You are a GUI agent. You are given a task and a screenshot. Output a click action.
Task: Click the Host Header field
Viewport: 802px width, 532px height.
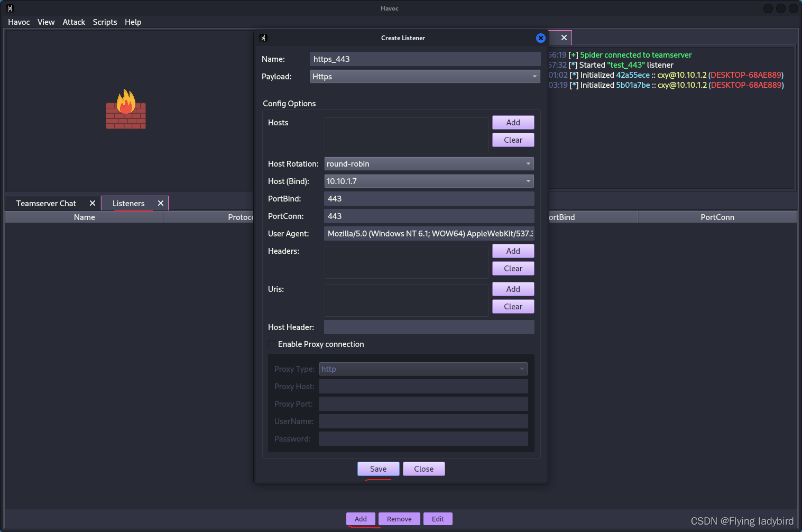(429, 327)
